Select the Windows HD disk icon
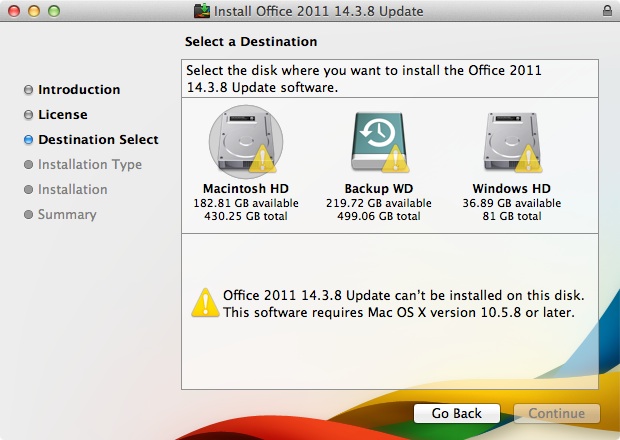The height and width of the screenshot is (440, 620). pyautogui.click(x=512, y=142)
